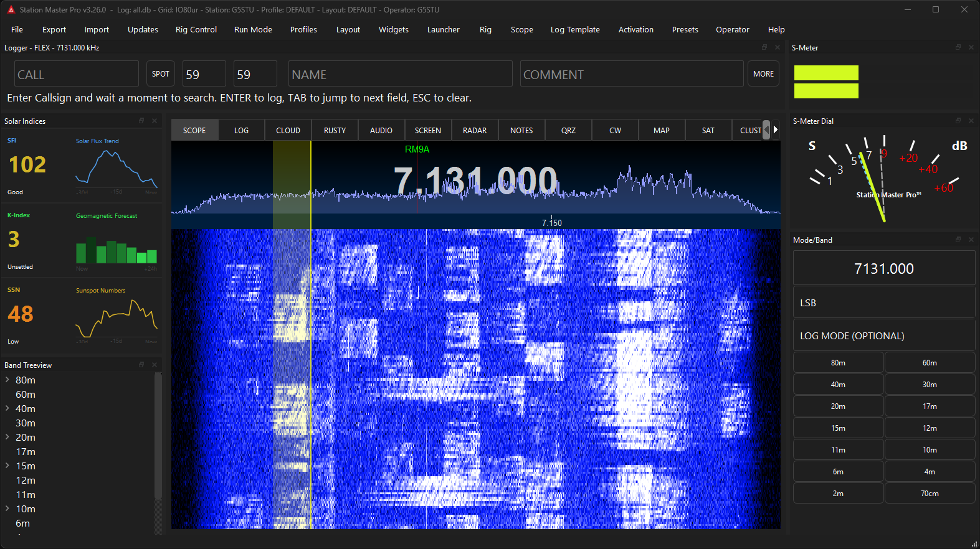This screenshot has width=980, height=549.
Task: Click the Station Master Pro title bar logo
Action: pyautogui.click(x=11, y=10)
